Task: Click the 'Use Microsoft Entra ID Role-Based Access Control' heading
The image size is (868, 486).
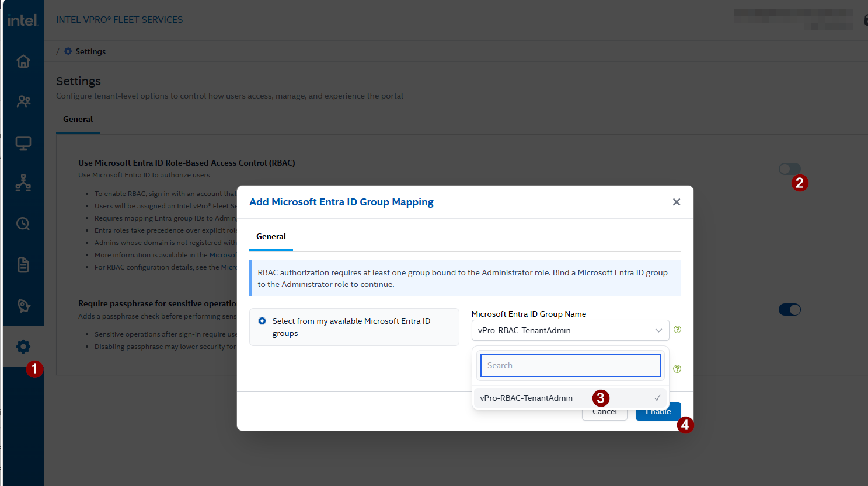Action: tap(187, 163)
